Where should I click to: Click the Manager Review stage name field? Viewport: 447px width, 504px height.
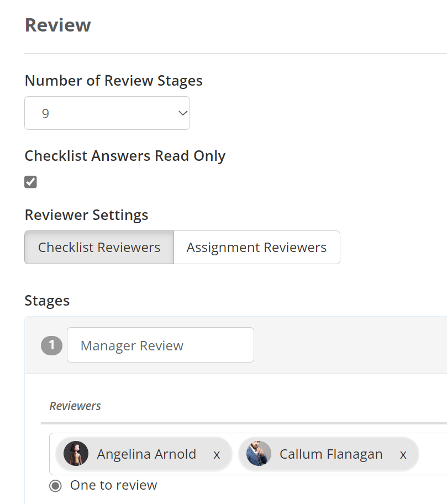[x=160, y=345]
